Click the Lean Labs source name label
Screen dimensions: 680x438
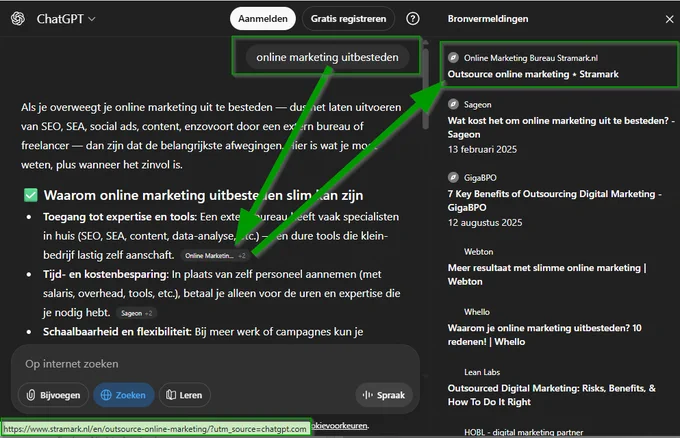482,373
